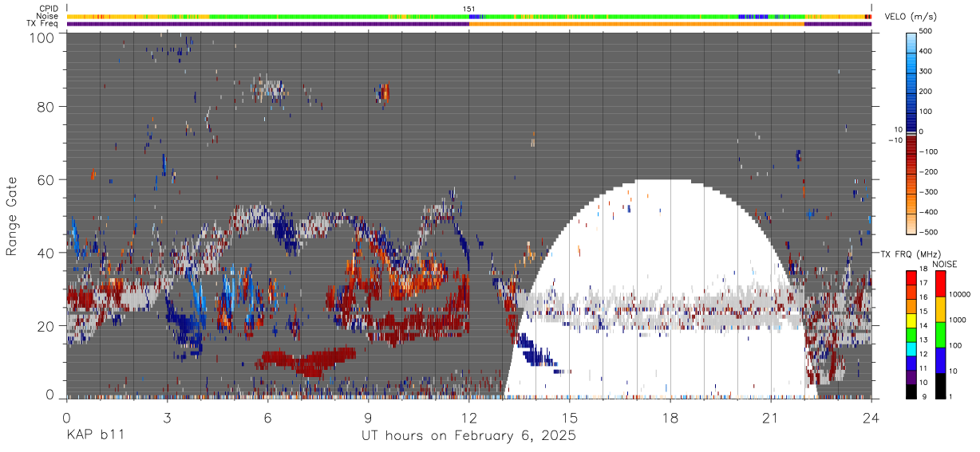Click range gate 40 tick label
The width and height of the screenshot is (980, 452).
45,252
